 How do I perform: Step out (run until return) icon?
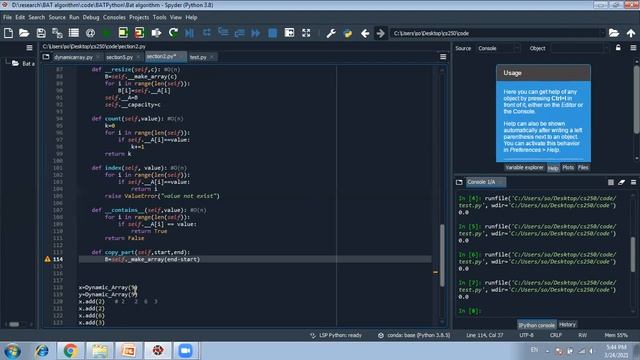239,33
